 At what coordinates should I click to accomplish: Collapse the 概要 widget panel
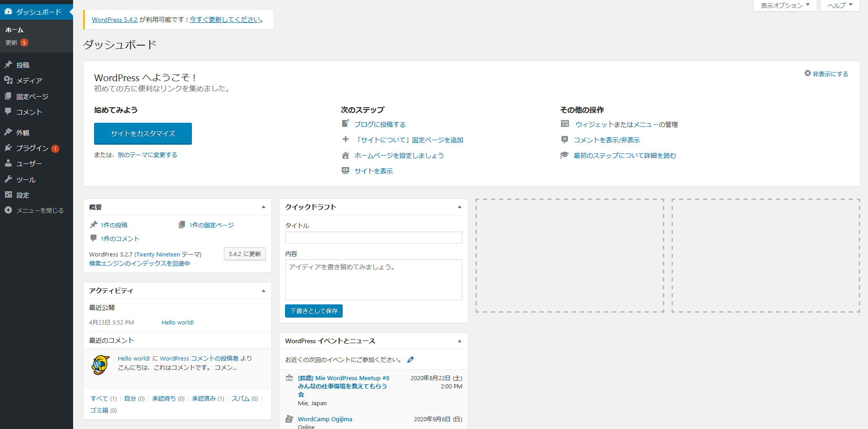click(x=264, y=207)
